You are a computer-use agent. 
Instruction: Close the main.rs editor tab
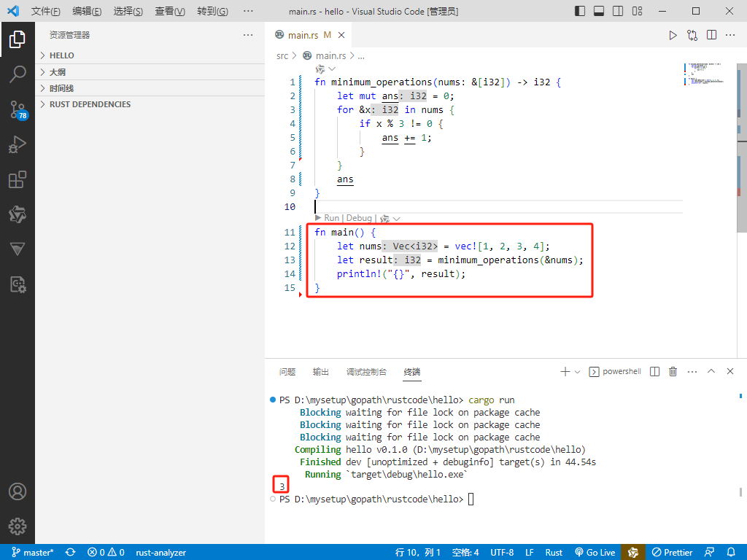point(341,35)
